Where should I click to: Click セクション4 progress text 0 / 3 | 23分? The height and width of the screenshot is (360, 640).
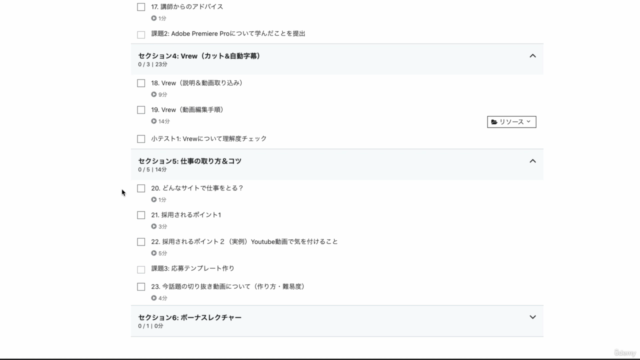pos(153,64)
